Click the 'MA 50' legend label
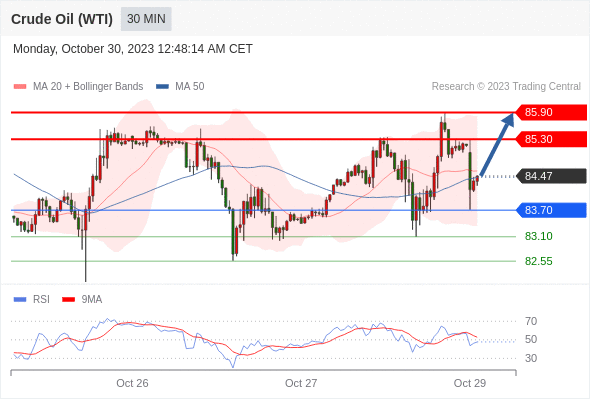Viewport: 590px width, 400px height. [x=190, y=87]
